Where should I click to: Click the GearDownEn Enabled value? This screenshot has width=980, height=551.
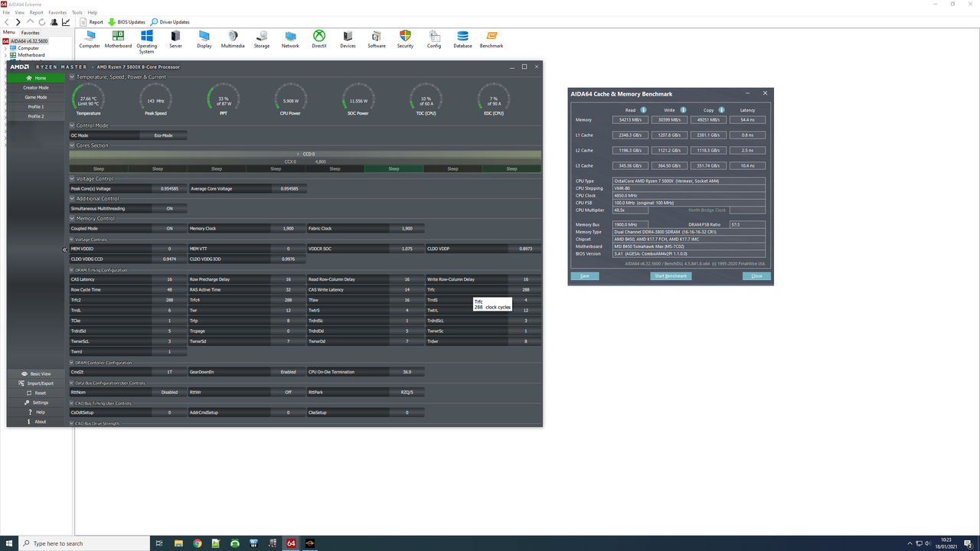click(x=288, y=372)
